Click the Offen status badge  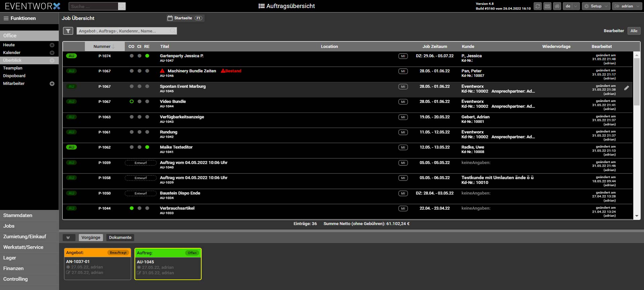192,253
